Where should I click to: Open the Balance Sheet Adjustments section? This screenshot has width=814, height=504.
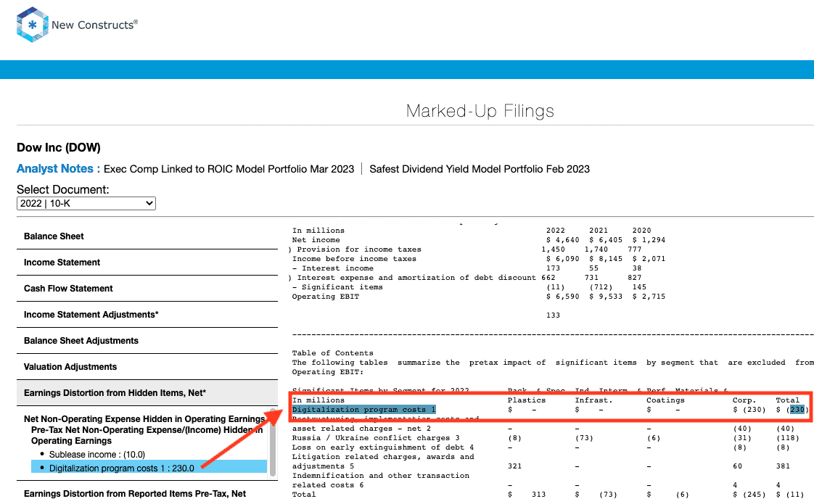point(147,341)
